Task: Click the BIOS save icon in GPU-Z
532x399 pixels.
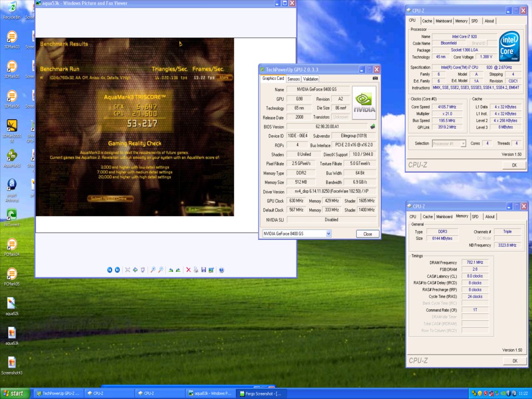Action: point(373,126)
